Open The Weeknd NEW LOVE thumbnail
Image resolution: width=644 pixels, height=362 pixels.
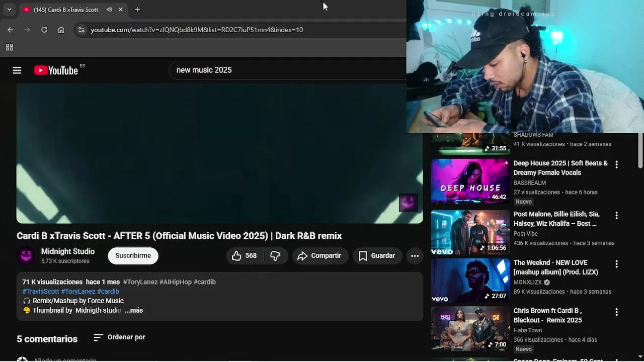[x=470, y=281]
